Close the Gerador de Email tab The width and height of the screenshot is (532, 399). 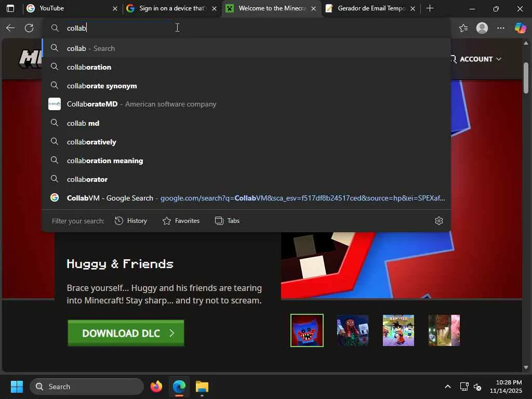413,8
